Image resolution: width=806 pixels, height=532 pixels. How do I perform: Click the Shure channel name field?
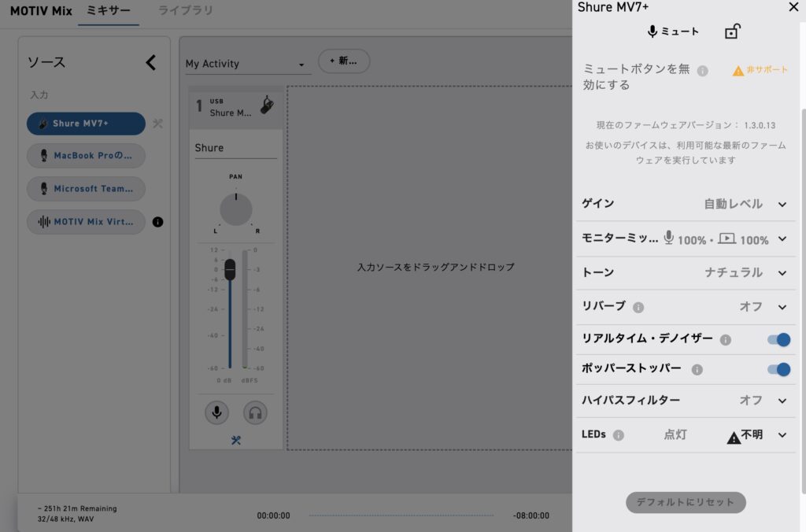tap(235, 148)
